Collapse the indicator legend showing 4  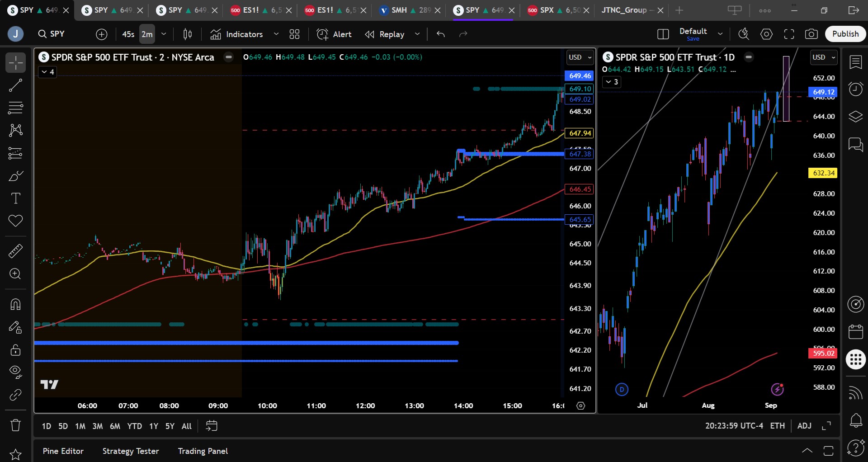pyautogui.click(x=47, y=72)
